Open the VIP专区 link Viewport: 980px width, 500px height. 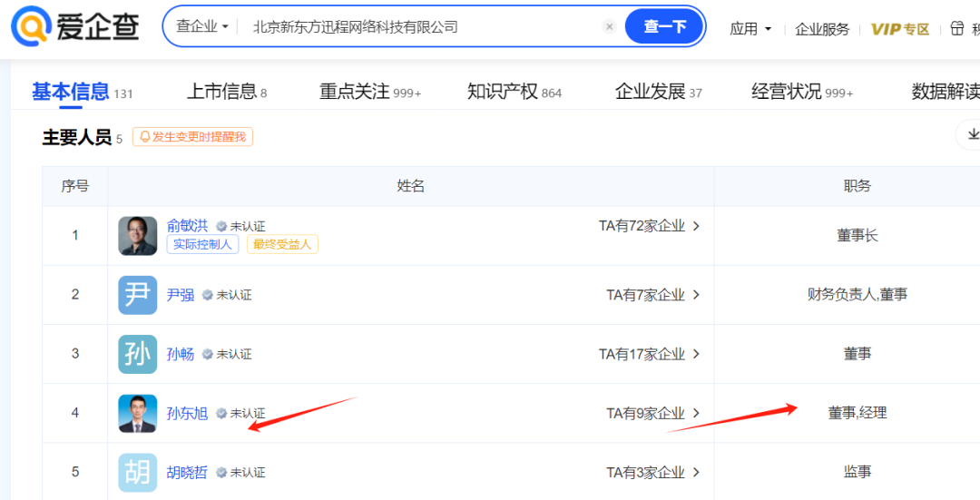click(901, 29)
